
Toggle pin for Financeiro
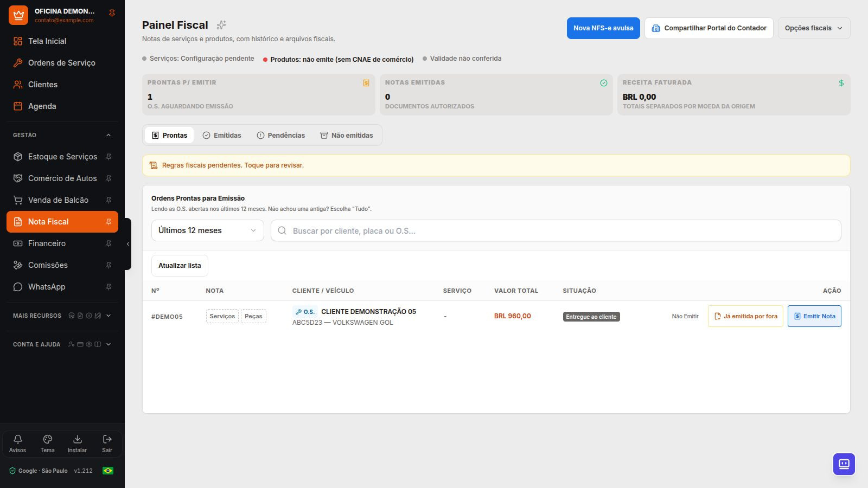(108, 243)
